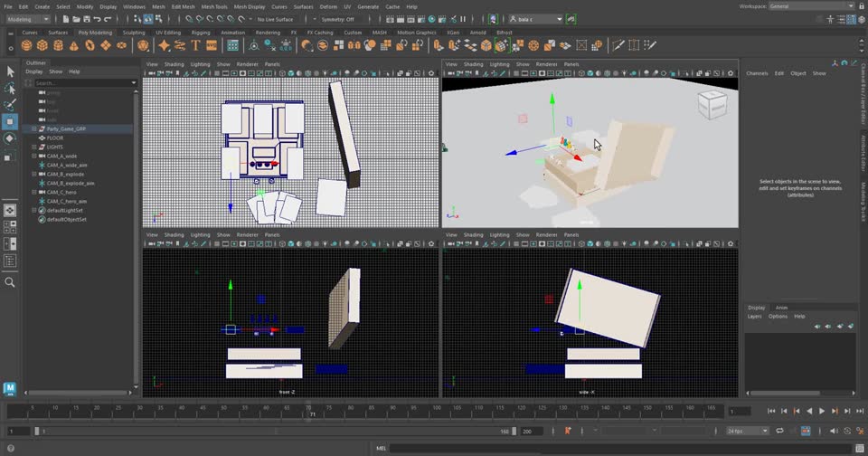Toggle select by hierarchy mode

[137, 19]
